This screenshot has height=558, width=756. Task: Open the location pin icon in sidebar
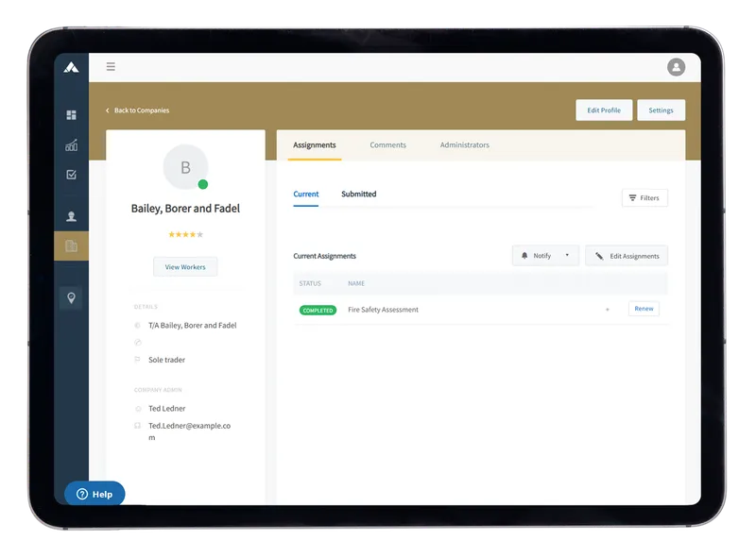point(71,297)
